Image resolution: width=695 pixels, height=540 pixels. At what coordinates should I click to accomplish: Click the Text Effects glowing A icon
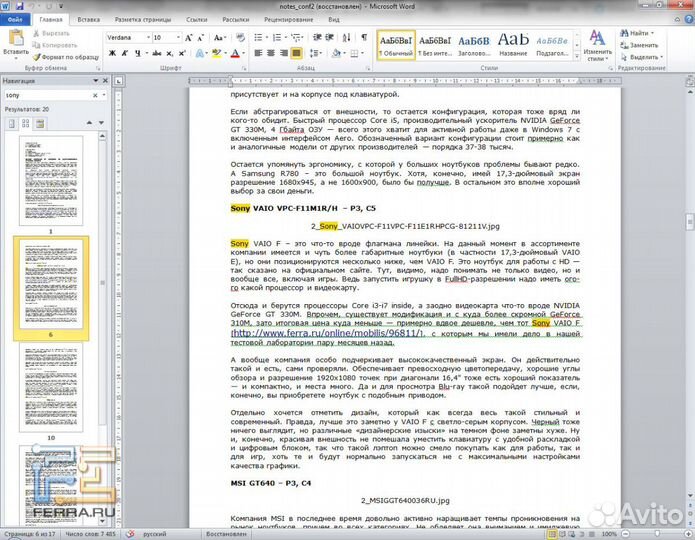point(200,54)
